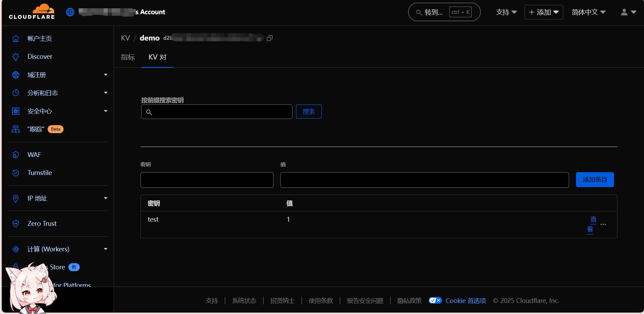Switch to the 指标 tab
This screenshot has width=644, height=314.
[x=128, y=57]
